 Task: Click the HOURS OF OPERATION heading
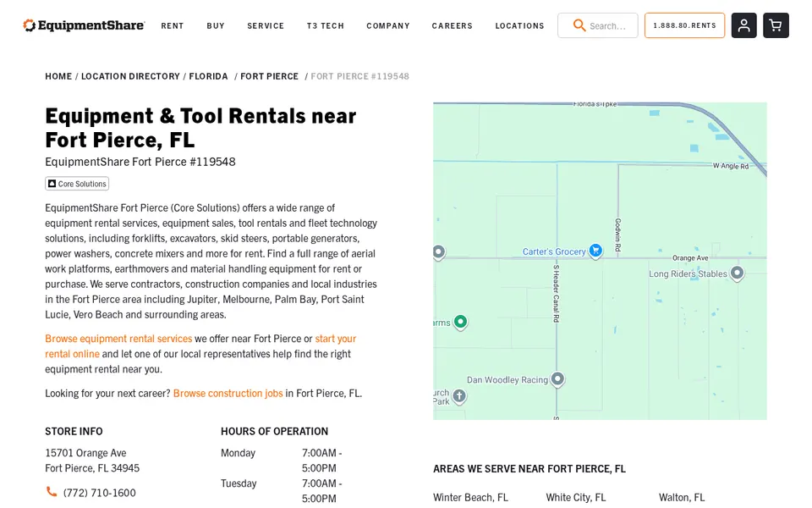[x=274, y=431]
